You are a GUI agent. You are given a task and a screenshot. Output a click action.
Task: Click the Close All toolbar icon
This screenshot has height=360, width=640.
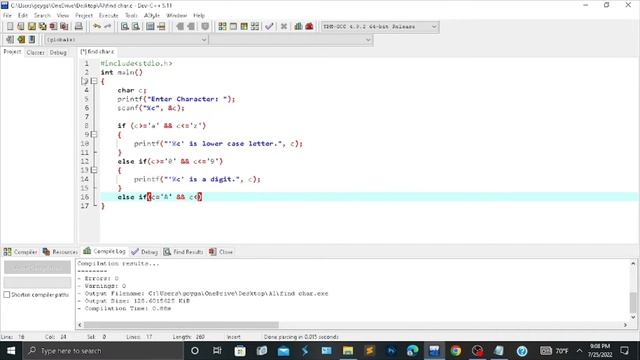[64, 27]
